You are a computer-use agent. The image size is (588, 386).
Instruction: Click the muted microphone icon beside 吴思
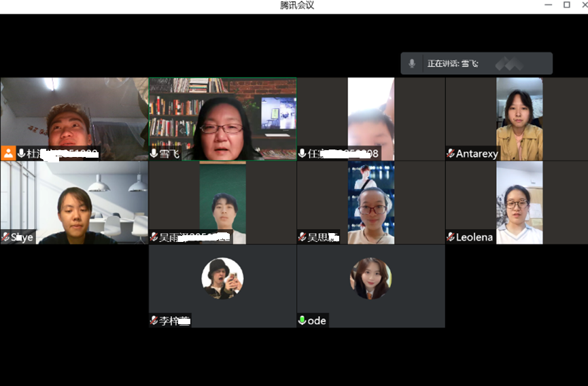302,236
